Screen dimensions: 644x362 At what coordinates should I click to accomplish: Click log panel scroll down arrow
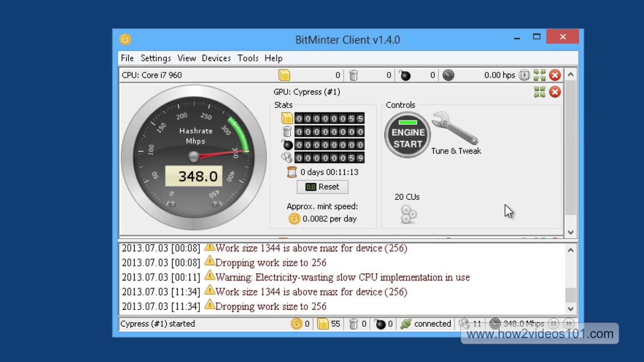pyautogui.click(x=571, y=309)
